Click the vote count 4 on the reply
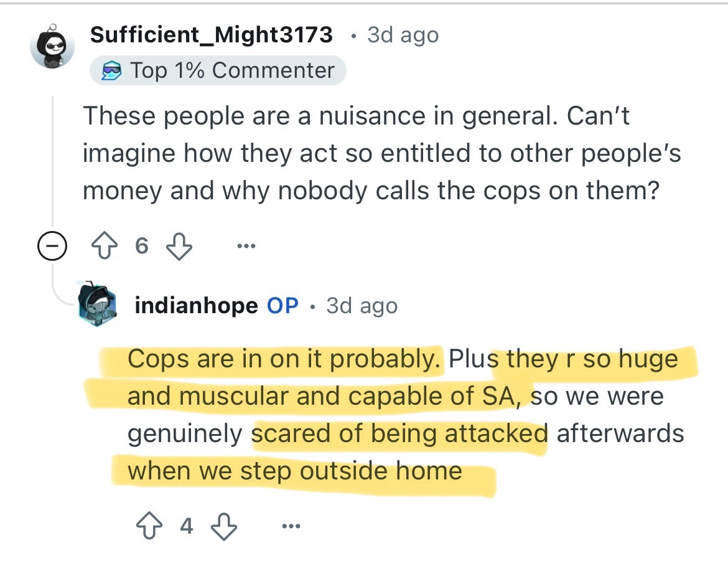The image size is (728, 561). tap(187, 527)
